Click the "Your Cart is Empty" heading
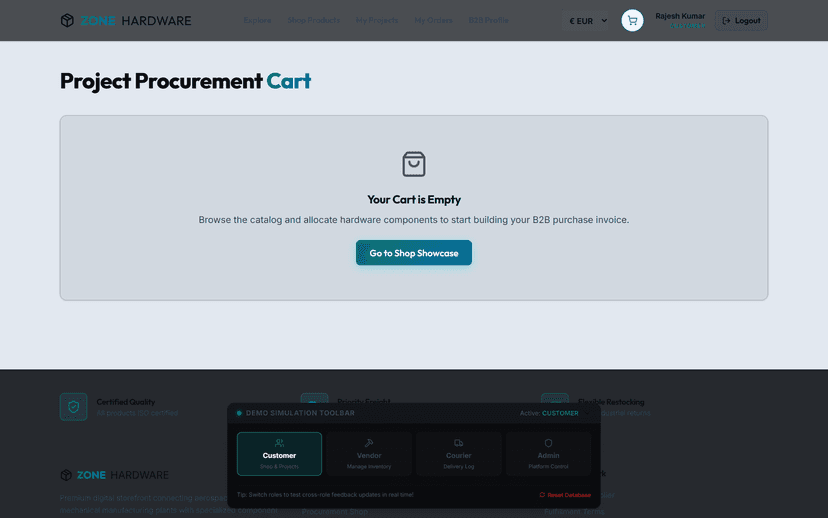828x518 pixels. click(x=414, y=200)
